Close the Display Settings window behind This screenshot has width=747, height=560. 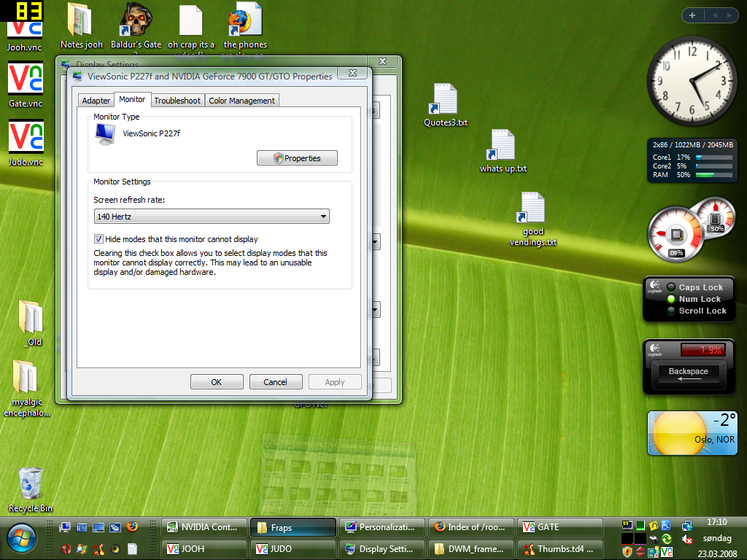pyautogui.click(x=382, y=61)
